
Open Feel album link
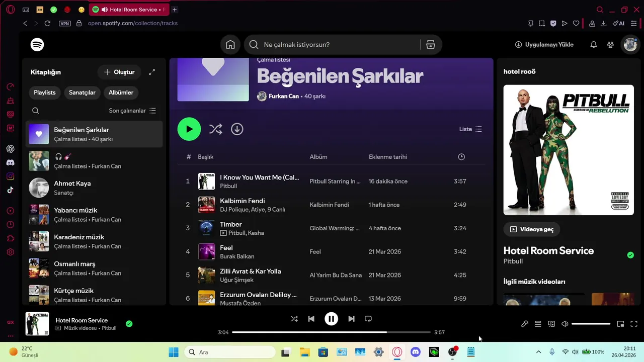(x=315, y=251)
